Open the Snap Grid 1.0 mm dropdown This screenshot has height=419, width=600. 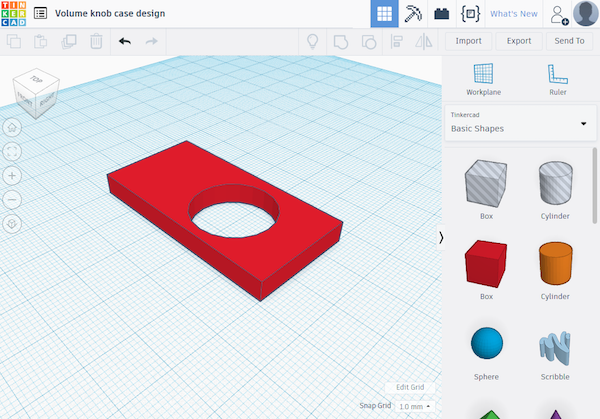coord(415,407)
